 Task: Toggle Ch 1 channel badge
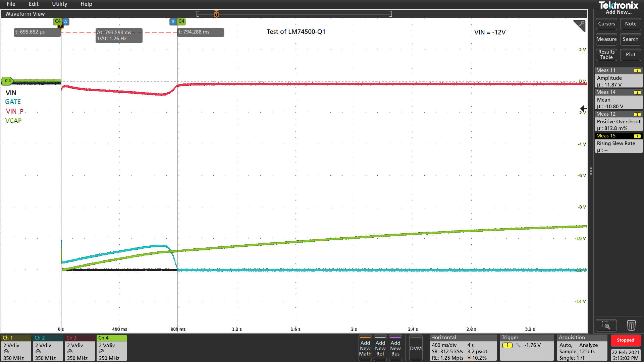point(16,348)
